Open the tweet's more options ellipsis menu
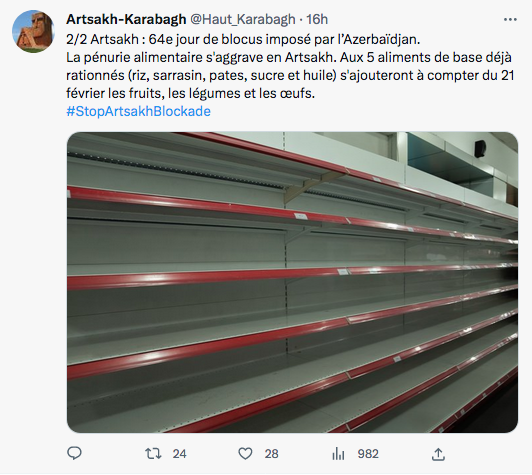The width and height of the screenshot is (532, 475). point(510,20)
